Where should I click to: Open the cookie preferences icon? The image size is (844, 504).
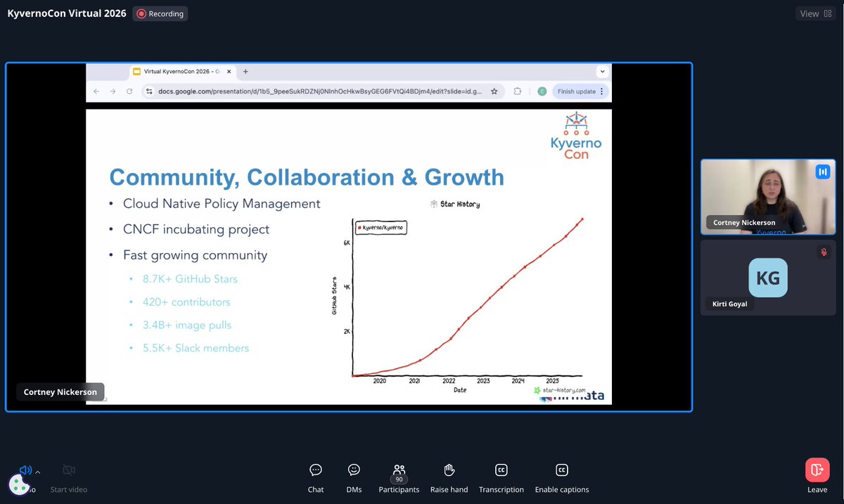pyautogui.click(x=18, y=484)
